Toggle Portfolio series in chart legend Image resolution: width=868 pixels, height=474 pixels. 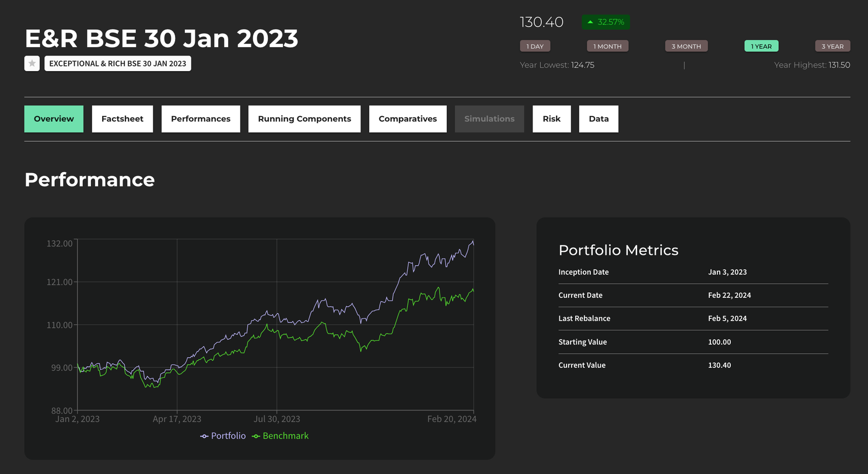coord(223,436)
